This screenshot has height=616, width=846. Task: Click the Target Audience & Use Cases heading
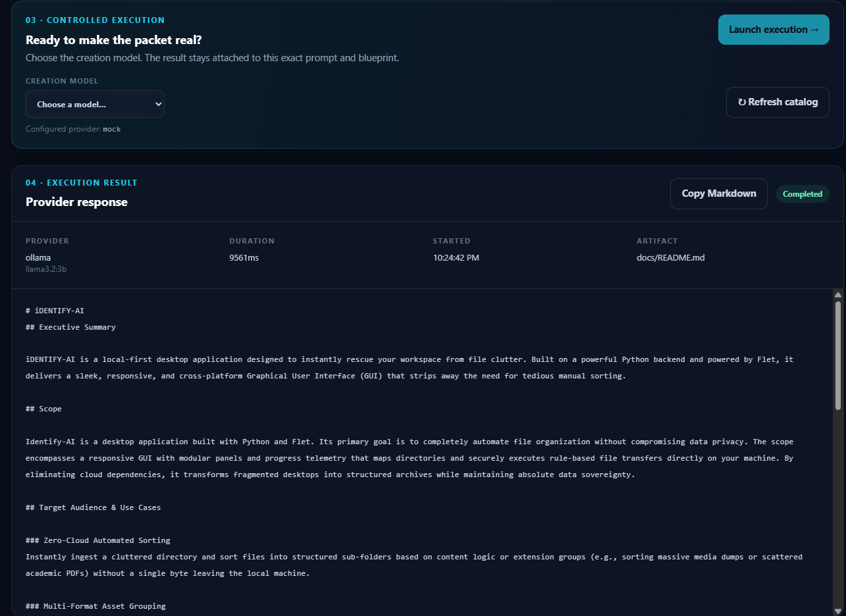click(93, 507)
